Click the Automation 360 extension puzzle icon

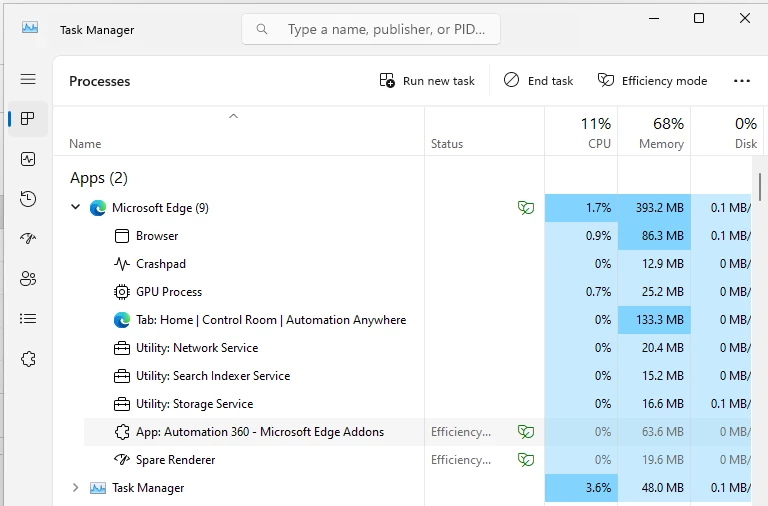121,432
